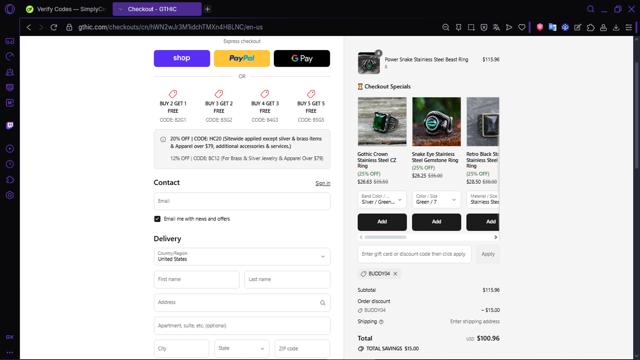The height and width of the screenshot is (360, 640).
Task: Add Gothic Crown Stainless Steel CZ Ring
Action: tap(382, 222)
